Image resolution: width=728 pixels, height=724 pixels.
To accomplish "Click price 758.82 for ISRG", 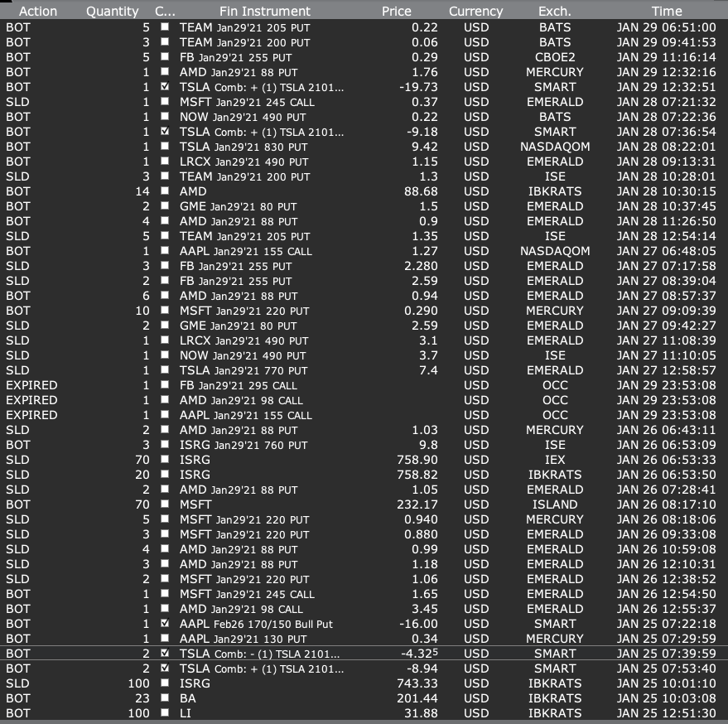I will click(417, 475).
